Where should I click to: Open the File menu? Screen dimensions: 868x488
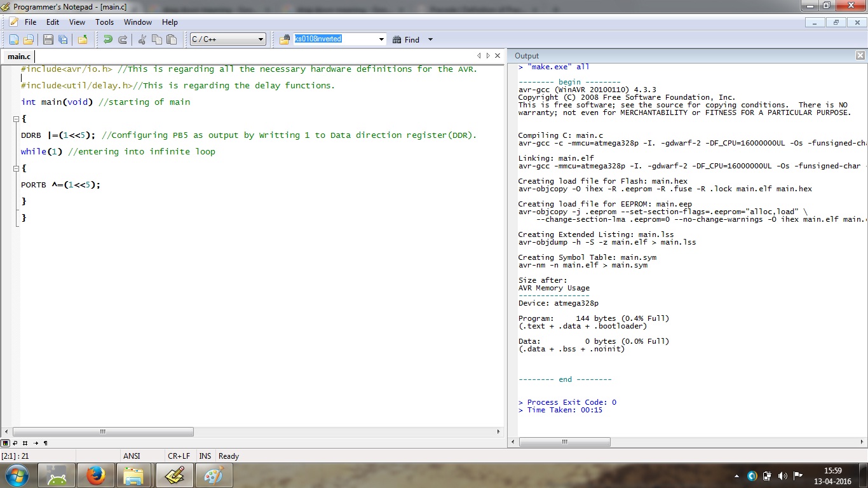point(31,22)
